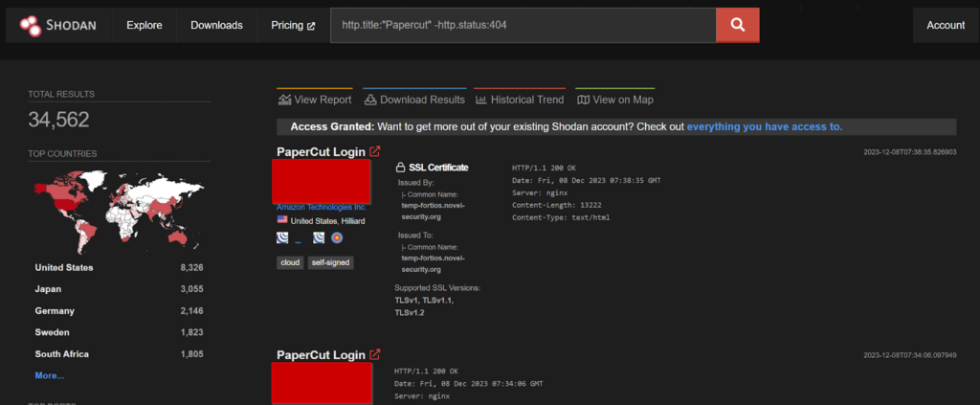Screen dimensions: 980x405
Task: Select the View on Map tab
Action: click(615, 100)
